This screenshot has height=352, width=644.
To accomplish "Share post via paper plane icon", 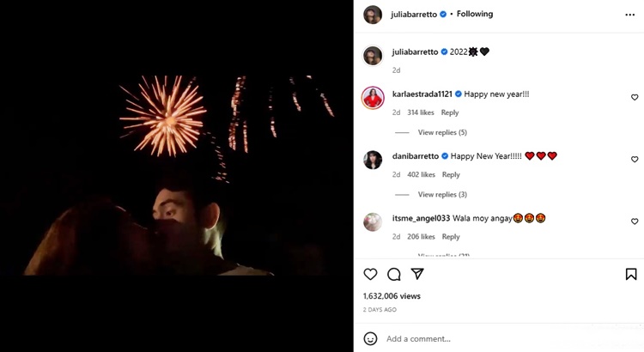I will click(x=417, y=274).
